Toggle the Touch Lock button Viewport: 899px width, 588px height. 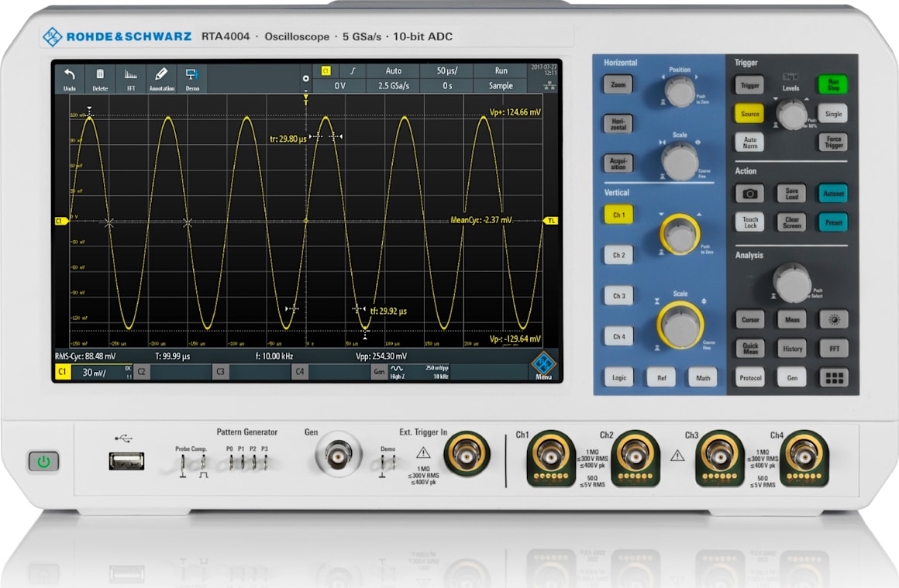pos(749,222)
